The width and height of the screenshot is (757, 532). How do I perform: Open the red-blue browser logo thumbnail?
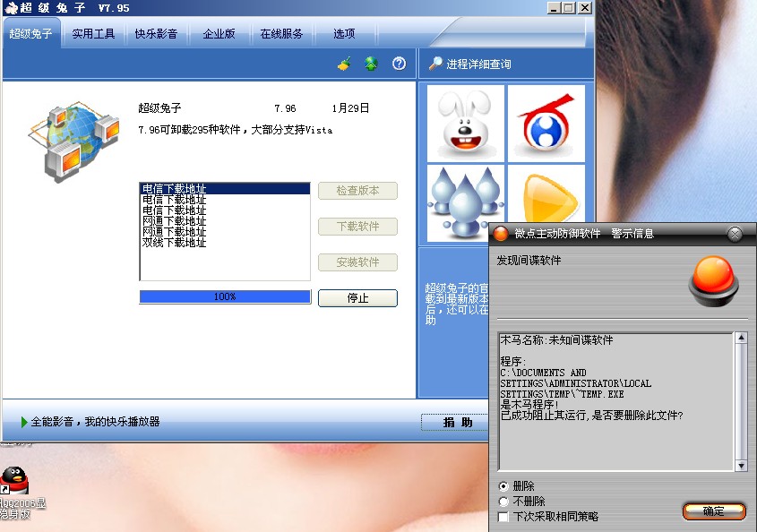point(546,124)
